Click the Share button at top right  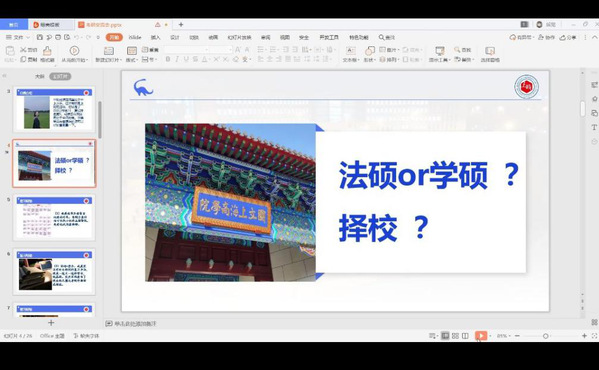pyautogui.click(x=568, y=37)
